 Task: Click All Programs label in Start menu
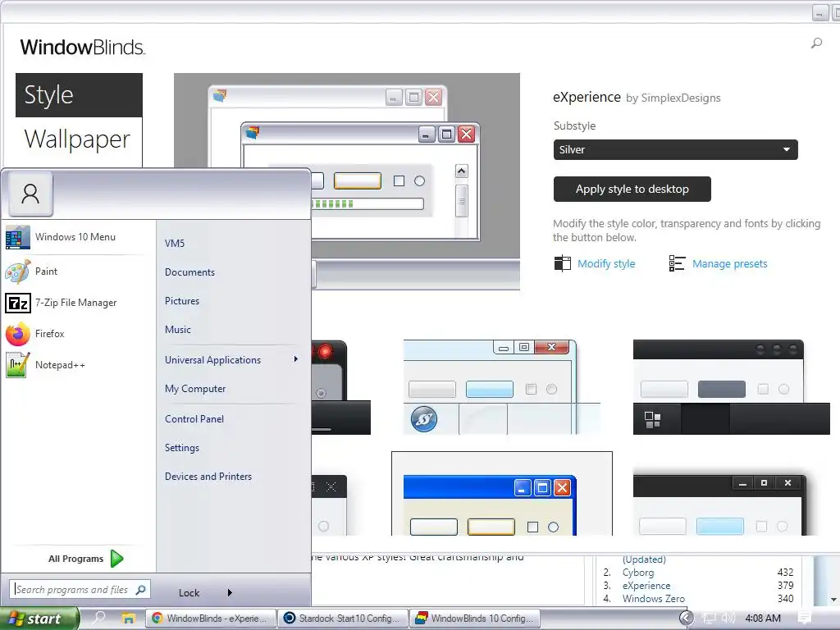(x=75, y=559)
